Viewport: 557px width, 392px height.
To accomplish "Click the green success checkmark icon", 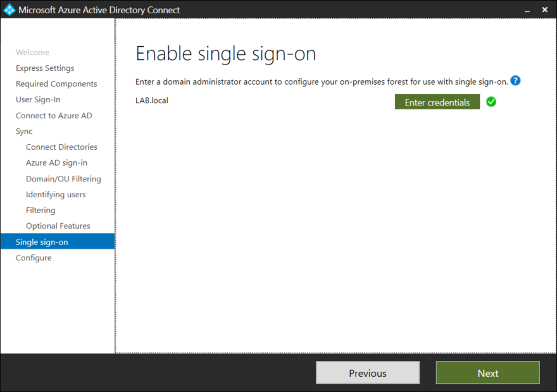I will 491,102.
